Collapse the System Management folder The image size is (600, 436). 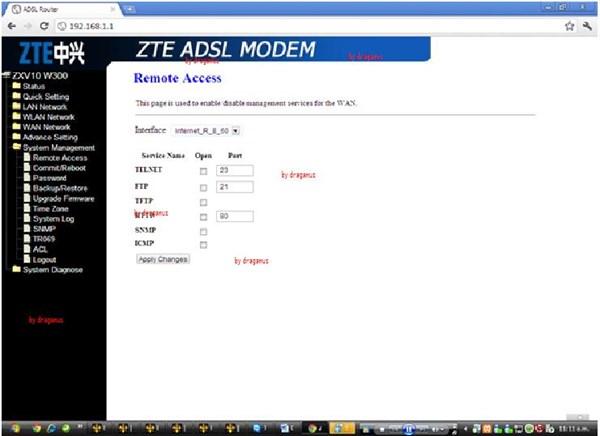click(59, 147)
